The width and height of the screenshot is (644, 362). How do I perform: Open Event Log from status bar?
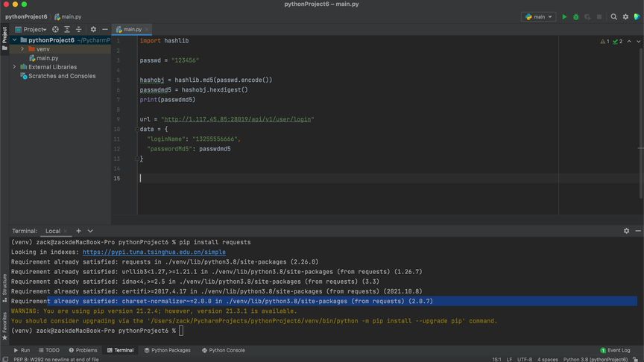(615, 350)
